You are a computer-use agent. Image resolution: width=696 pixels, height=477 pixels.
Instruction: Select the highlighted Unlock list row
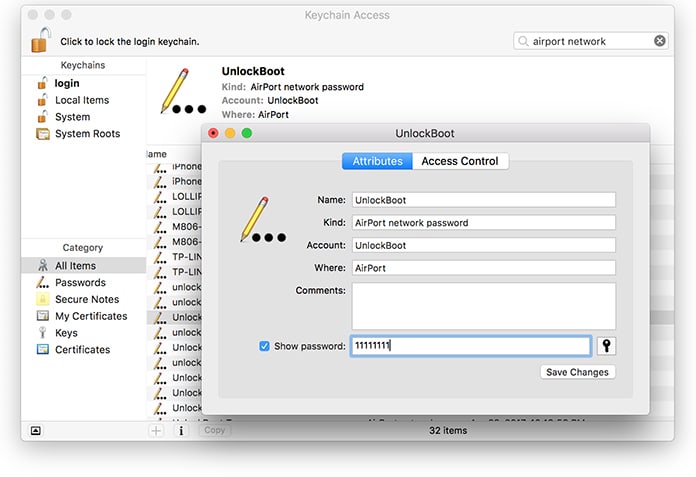pyautogui.click(x=174, y=317)
